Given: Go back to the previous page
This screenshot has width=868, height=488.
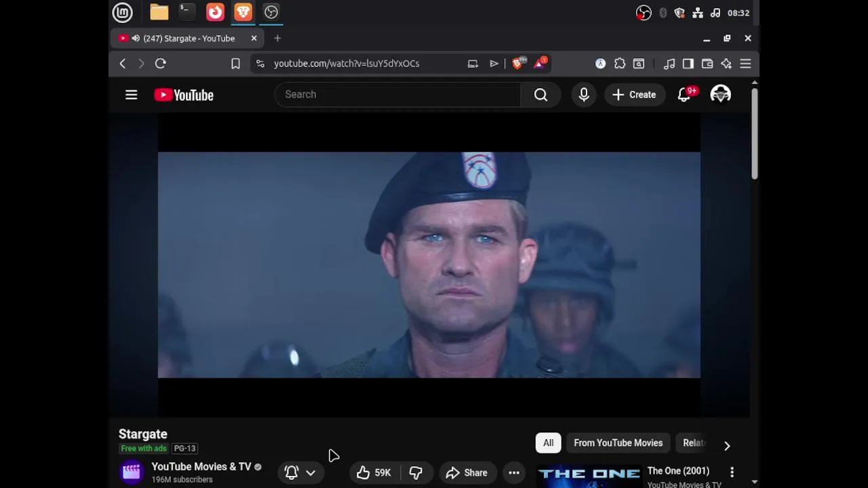Looking at the screenshot, I should [x=123, y=63].
